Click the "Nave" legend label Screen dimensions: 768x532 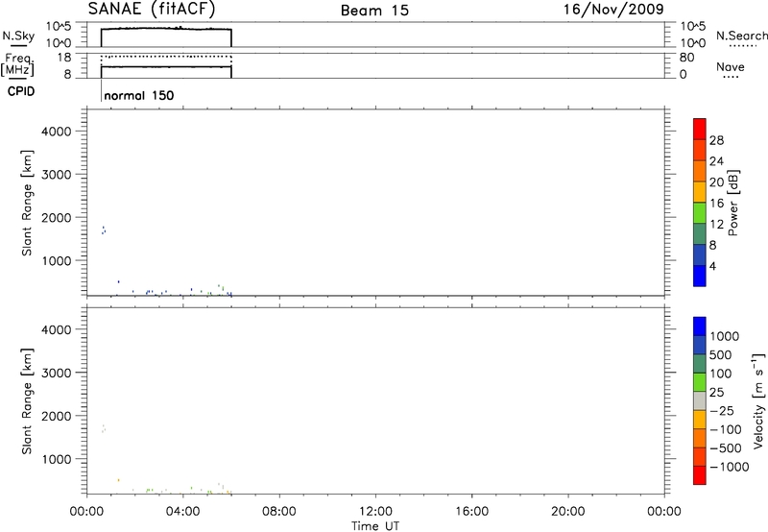pos(731,66)
